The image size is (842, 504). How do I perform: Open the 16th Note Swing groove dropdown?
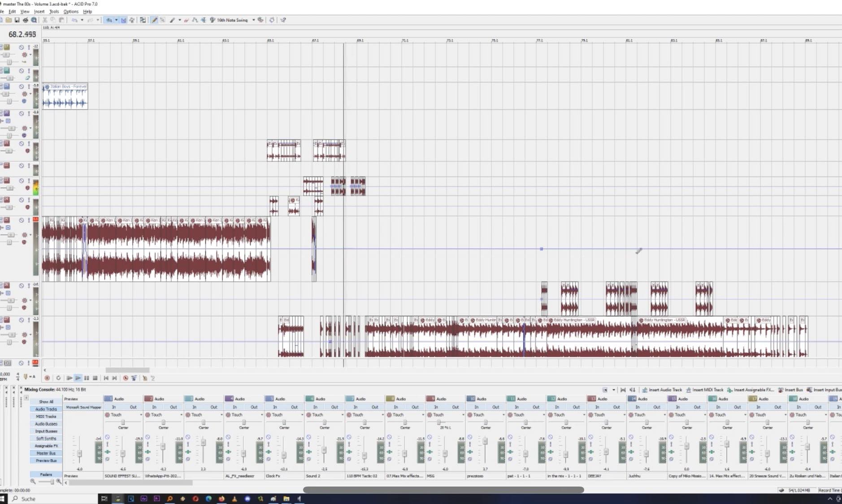click(x=254, y=20)
